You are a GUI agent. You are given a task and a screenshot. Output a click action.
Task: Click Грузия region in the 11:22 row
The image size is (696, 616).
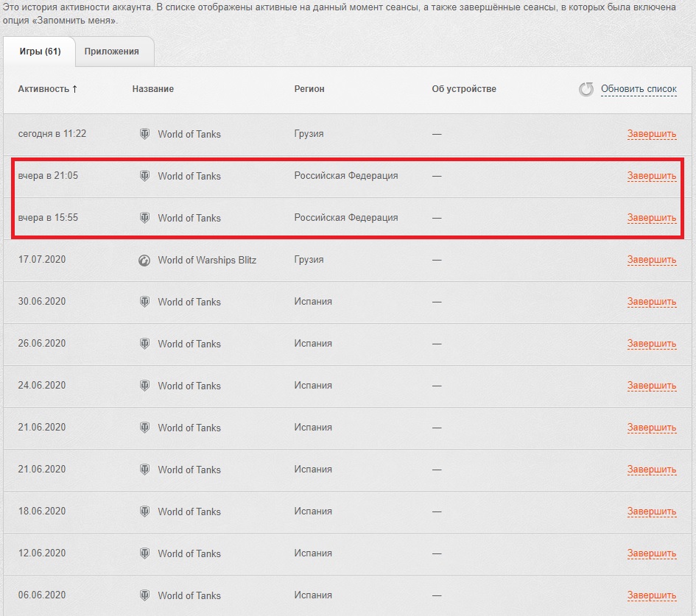point(309,134)
